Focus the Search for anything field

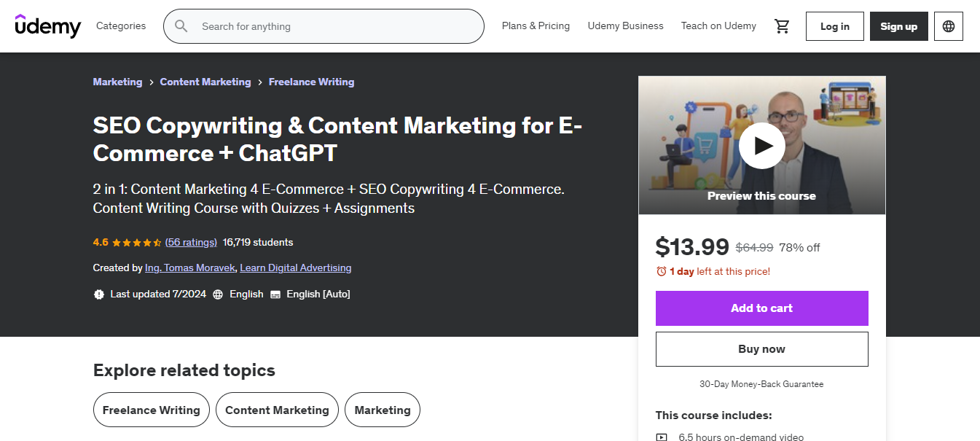(324, 26)
